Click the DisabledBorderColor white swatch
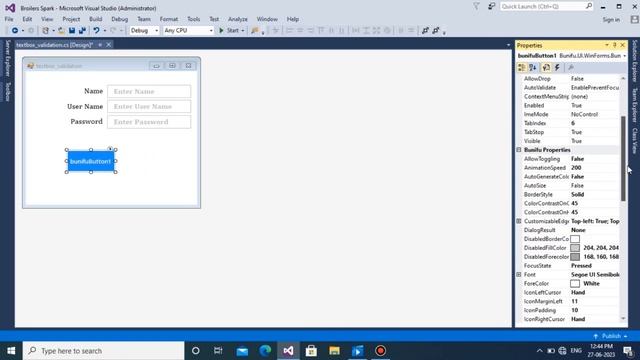The width and height of the screenshot is (640, 360). pyautogui.click(x=575, y=239)
